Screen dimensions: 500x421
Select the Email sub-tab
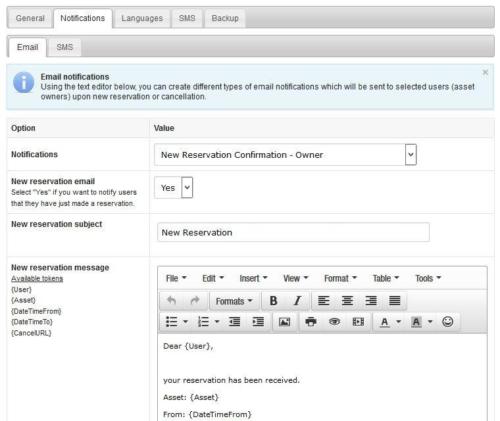coord(27,47)
